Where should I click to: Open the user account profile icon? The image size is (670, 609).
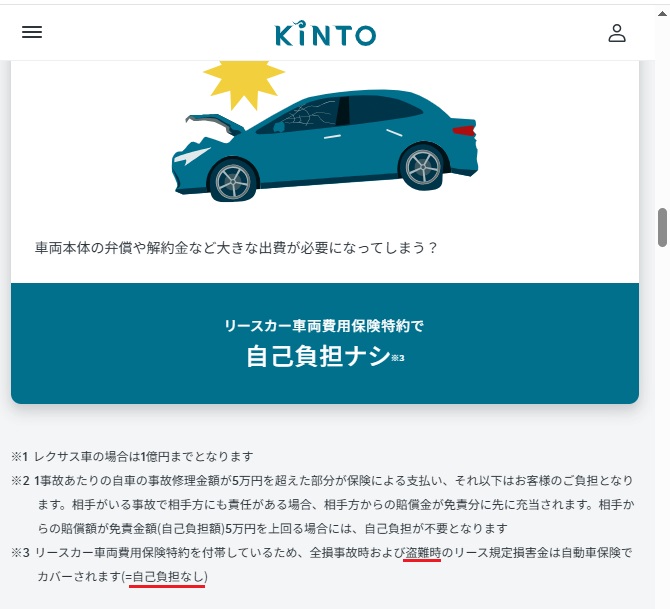click(617, 33)
